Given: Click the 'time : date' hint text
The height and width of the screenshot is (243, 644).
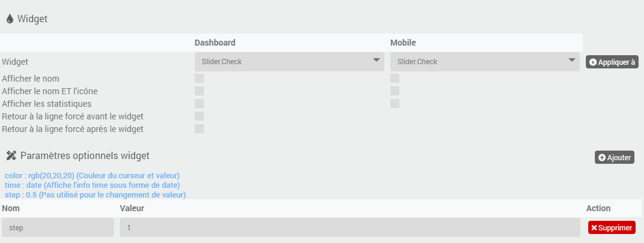Looking at the screenshot, I should pyautogui.click(x=92, y=185).
